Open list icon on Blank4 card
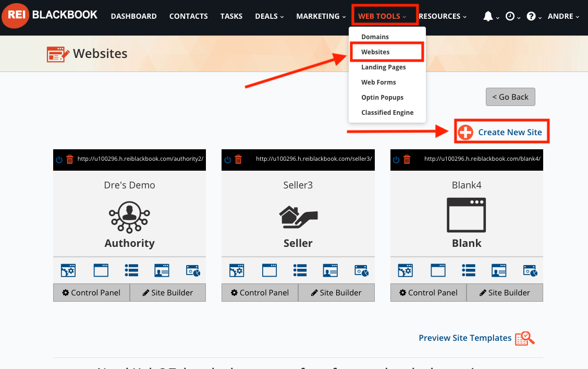This screenshot has width=588, height=369. (x=469, y=270)
